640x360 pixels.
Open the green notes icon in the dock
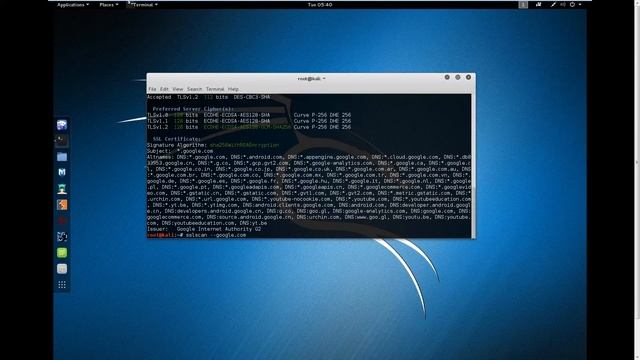click(62, 253)
